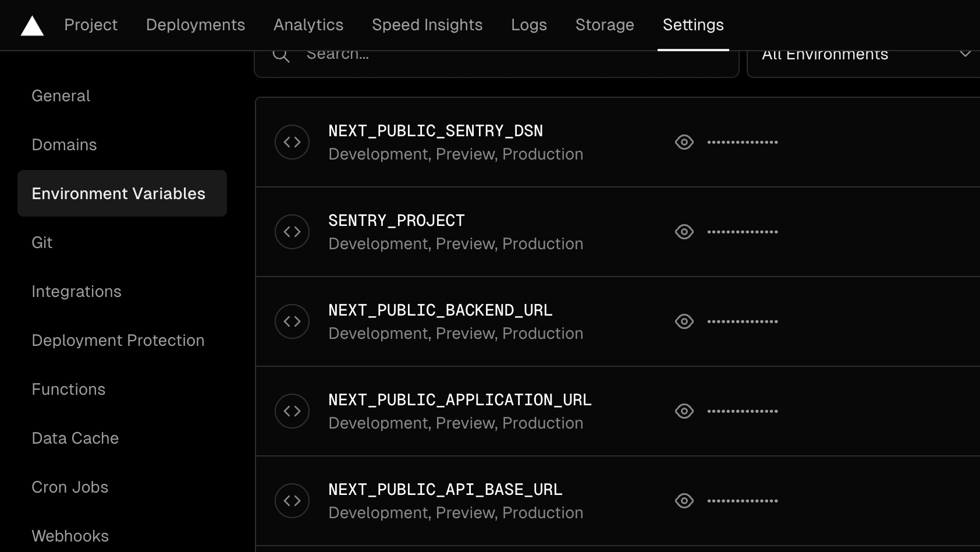Go to the Webhooks settings section
Screen dimensions: 980x552
click(70, 535)
